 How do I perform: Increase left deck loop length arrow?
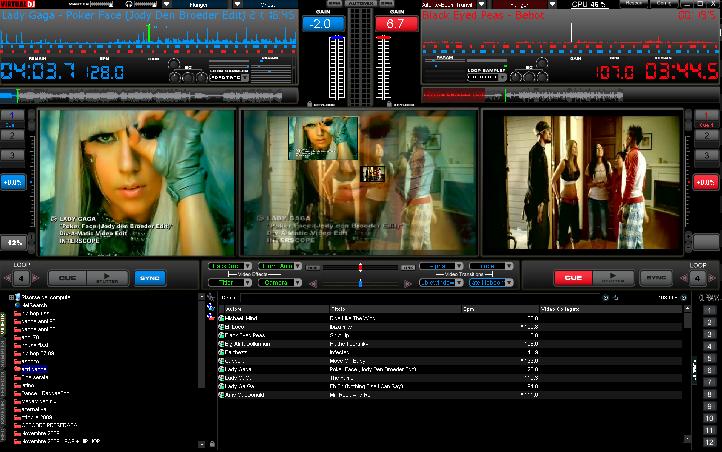(35, 278)
